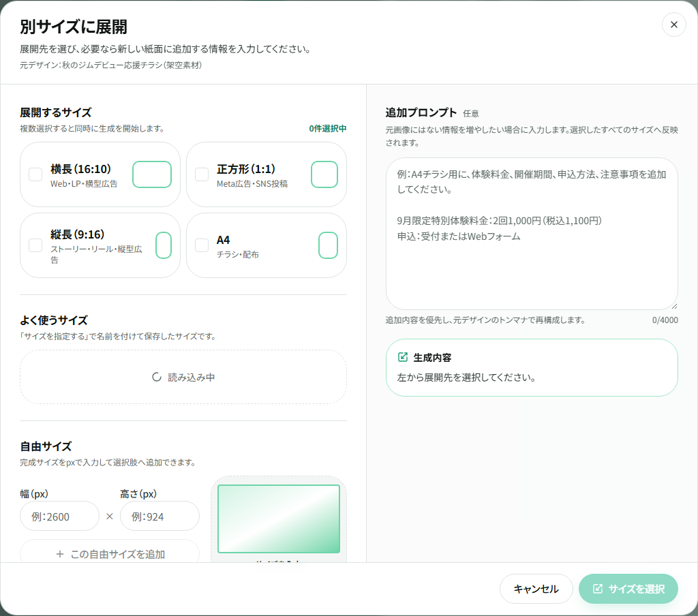Click the 高さ (px) input field
Screen dimensions: 698x616
(x=160, y=517)
